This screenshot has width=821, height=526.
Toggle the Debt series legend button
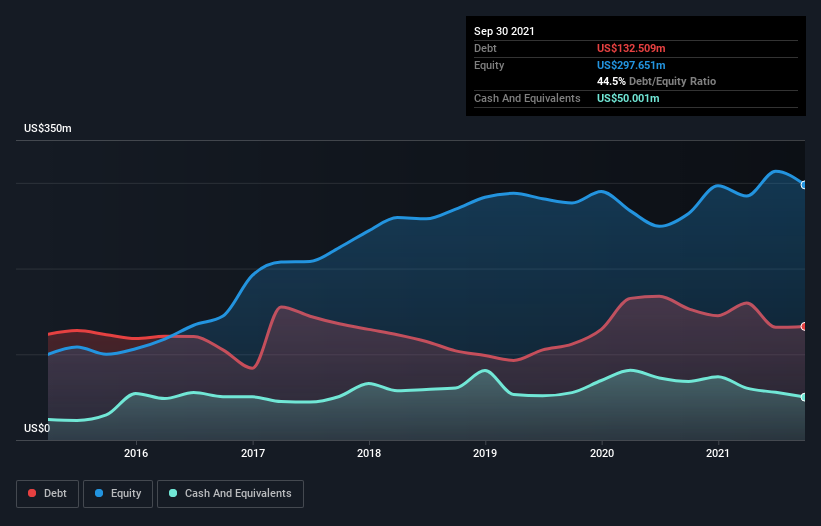[x=47, y=494]
